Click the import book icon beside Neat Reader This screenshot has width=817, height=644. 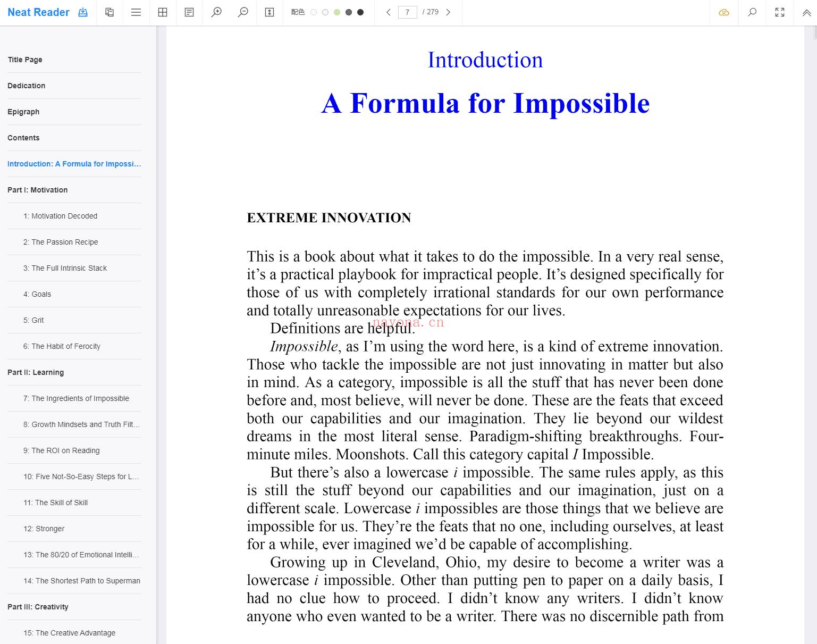(x=83, y=12)
